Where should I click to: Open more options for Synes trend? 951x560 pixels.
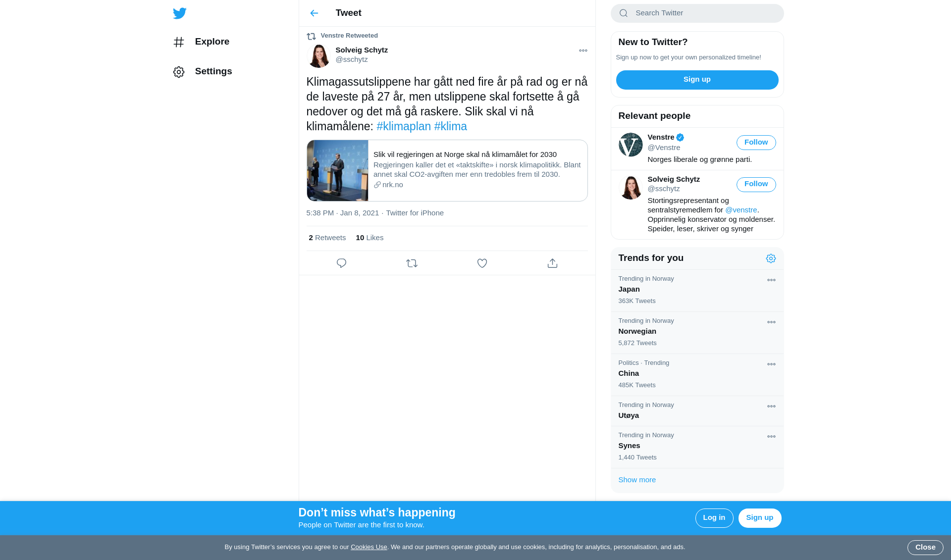[x=771, y=437]
